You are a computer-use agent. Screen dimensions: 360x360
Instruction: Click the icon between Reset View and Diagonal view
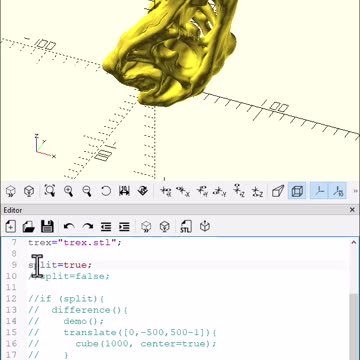tap(124, 191)
